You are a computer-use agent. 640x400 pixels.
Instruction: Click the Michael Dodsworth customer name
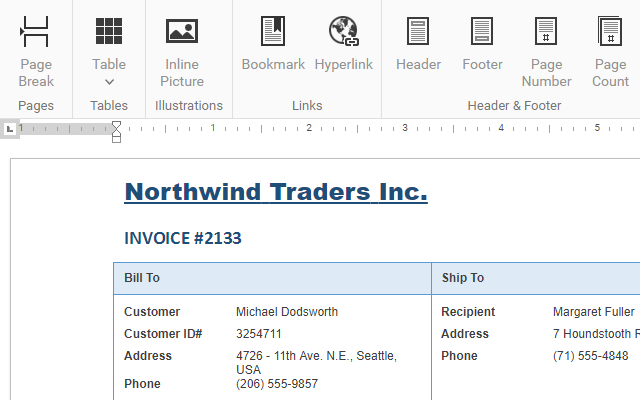[x=287, y=312]
